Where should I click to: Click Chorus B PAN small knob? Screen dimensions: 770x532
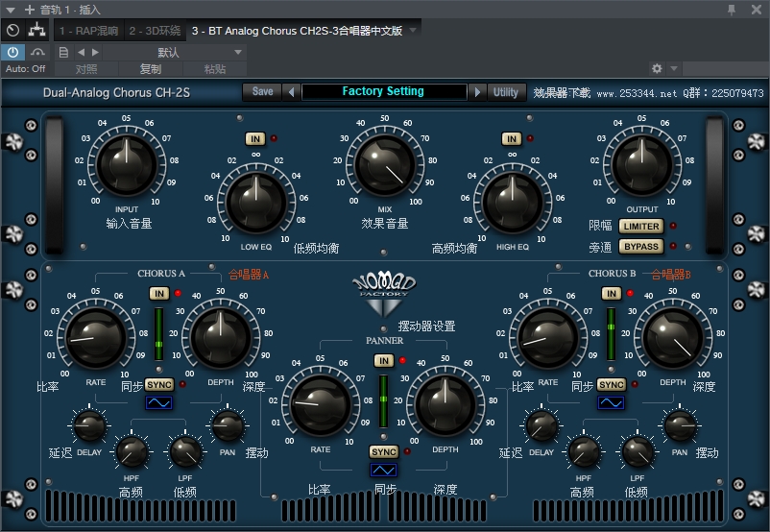click(x=680, y=426)
